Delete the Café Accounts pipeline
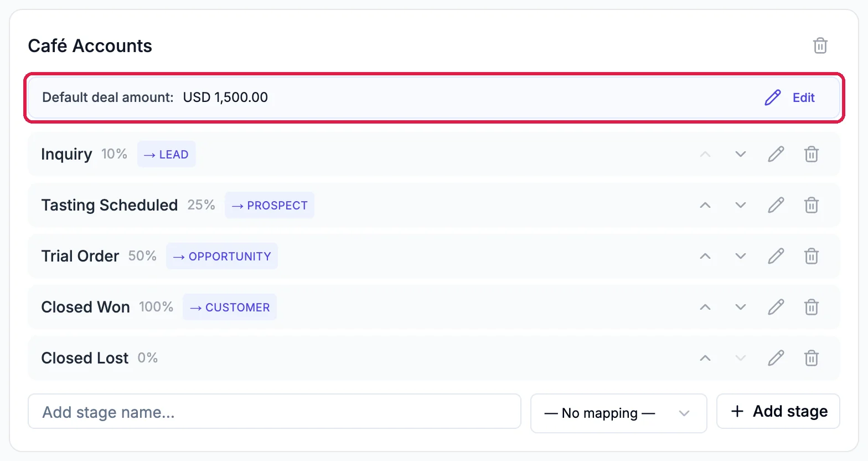The height and width of the screenshot is (461, 868). [820, 45]
